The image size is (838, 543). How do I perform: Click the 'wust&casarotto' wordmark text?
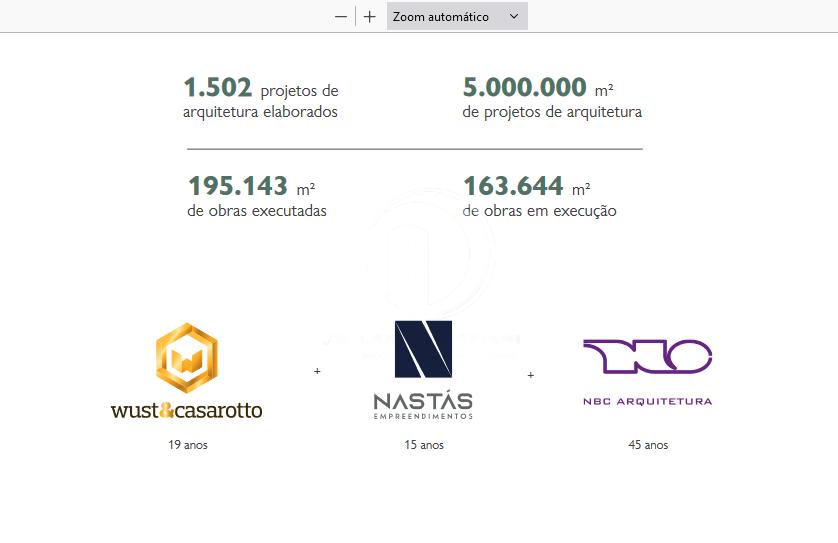pyautogui.click(x=187, y=410)
